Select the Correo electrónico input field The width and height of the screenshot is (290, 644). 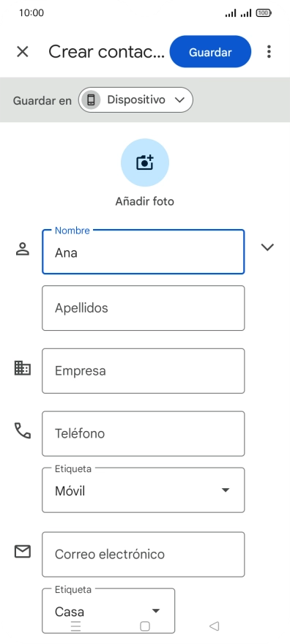click(144, 555)
